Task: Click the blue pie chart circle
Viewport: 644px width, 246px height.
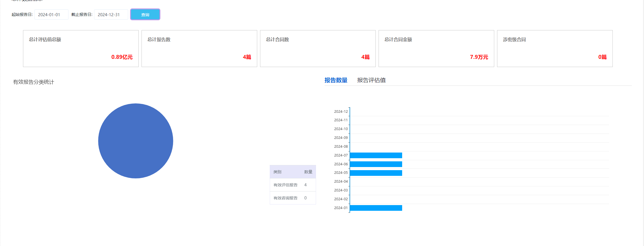Action: click(x=136, y=141)
